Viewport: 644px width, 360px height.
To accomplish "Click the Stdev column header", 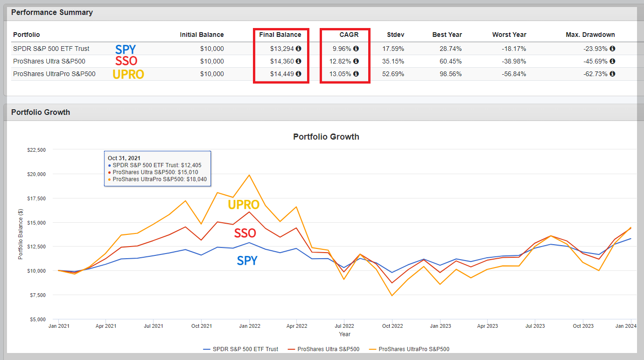I will 396,35.
